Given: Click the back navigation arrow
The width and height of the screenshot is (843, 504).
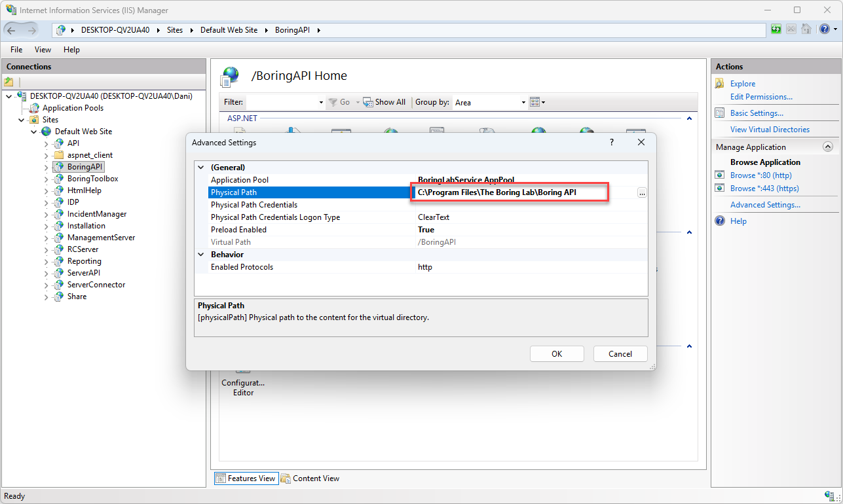Looking at the screenshot, I should click(12, 30).
